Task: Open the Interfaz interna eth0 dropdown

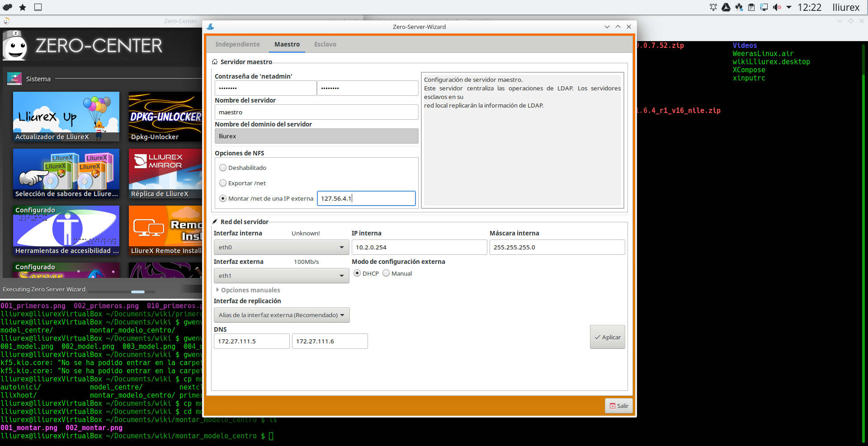Action: [281, 247]
